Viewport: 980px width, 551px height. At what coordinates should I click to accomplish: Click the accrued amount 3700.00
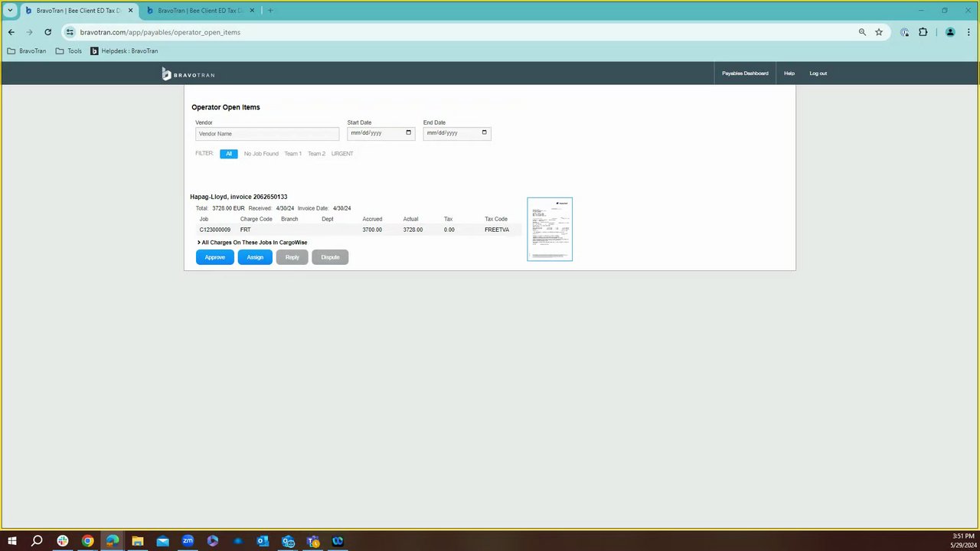click(x=372, y=230)
